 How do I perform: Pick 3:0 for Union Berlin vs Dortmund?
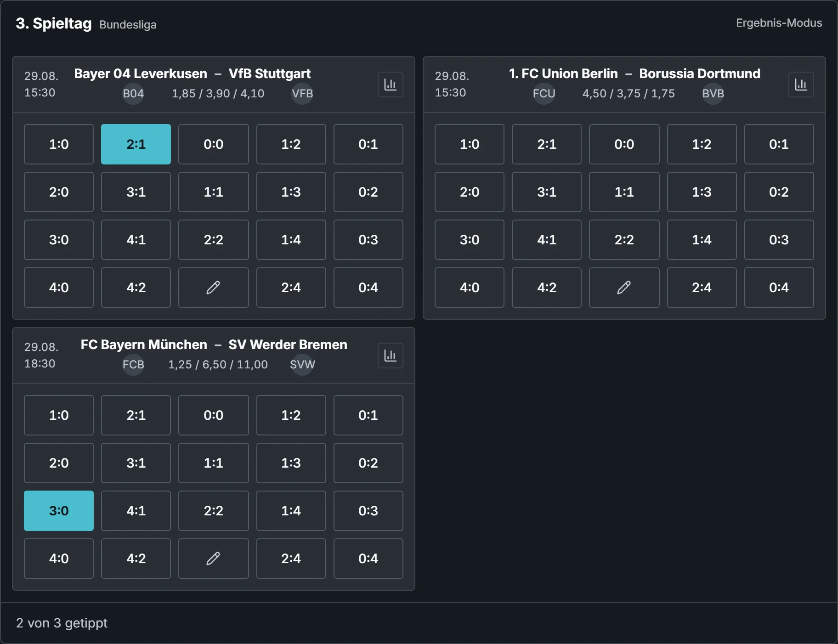(x=470, y=240)
